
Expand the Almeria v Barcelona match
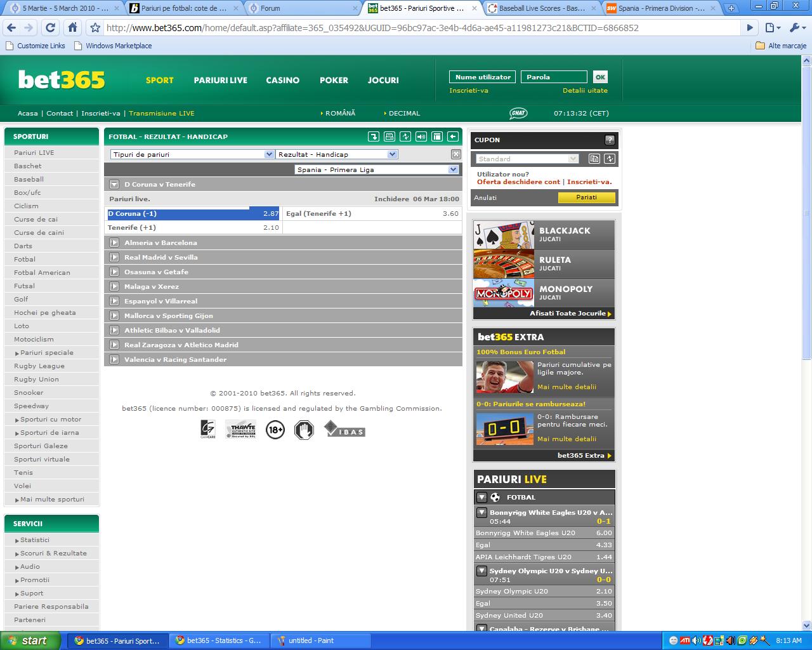pos(114,242)
